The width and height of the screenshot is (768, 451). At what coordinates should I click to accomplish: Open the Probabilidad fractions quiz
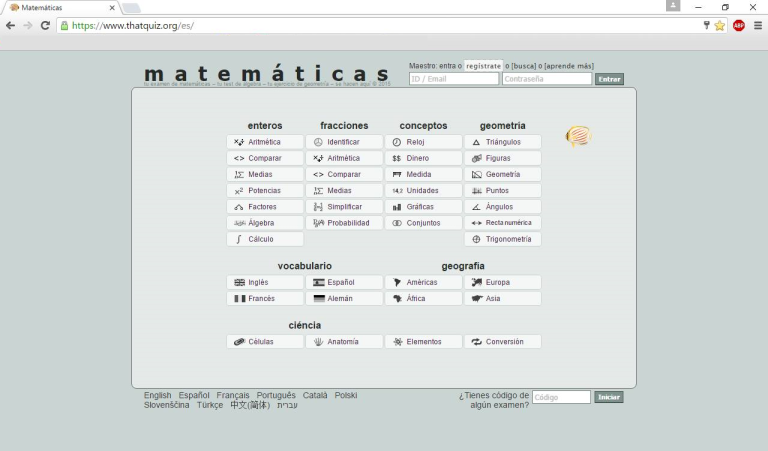tap(344, 223)
